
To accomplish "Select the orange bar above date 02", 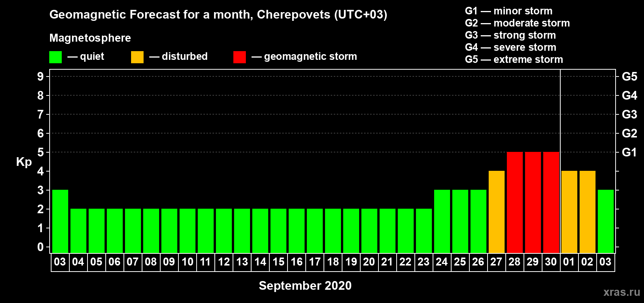I will (x=588, y=212).
